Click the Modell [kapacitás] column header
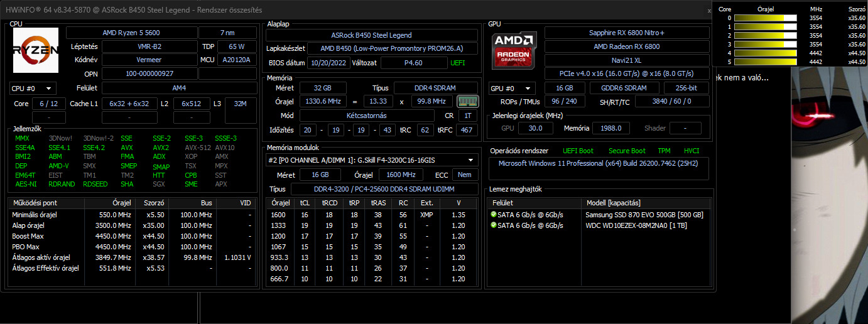 646,203
